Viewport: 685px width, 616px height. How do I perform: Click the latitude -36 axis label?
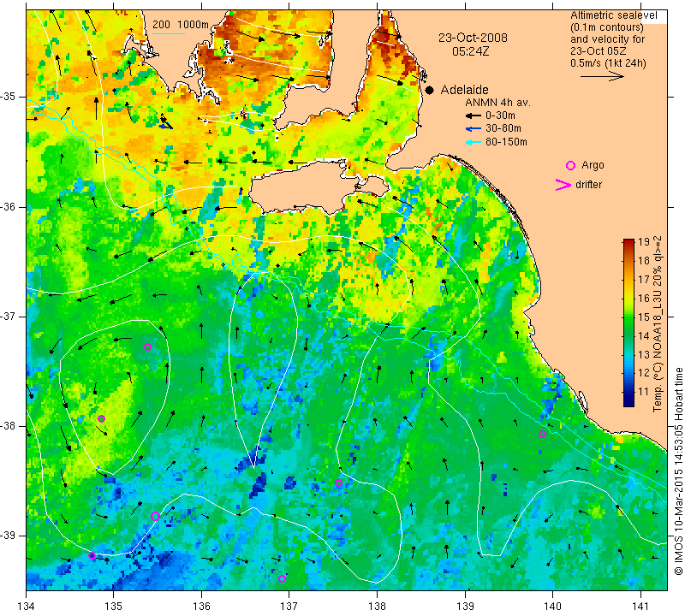click(8, 206)
